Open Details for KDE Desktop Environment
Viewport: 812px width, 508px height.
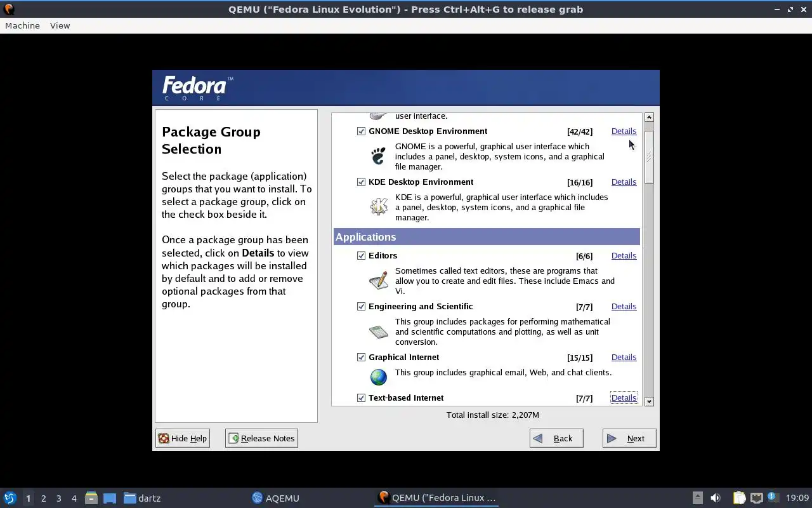[x=624, y=182]
